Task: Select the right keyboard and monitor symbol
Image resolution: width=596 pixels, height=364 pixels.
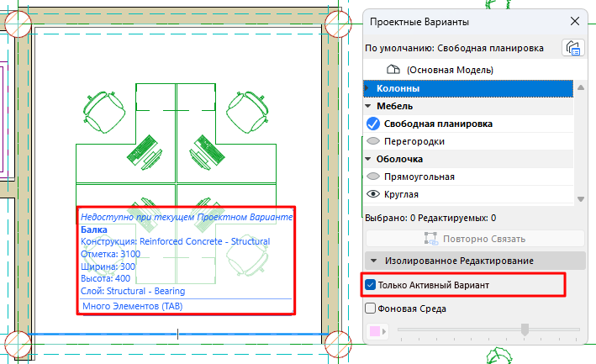Action: click(x=207, y=152)
